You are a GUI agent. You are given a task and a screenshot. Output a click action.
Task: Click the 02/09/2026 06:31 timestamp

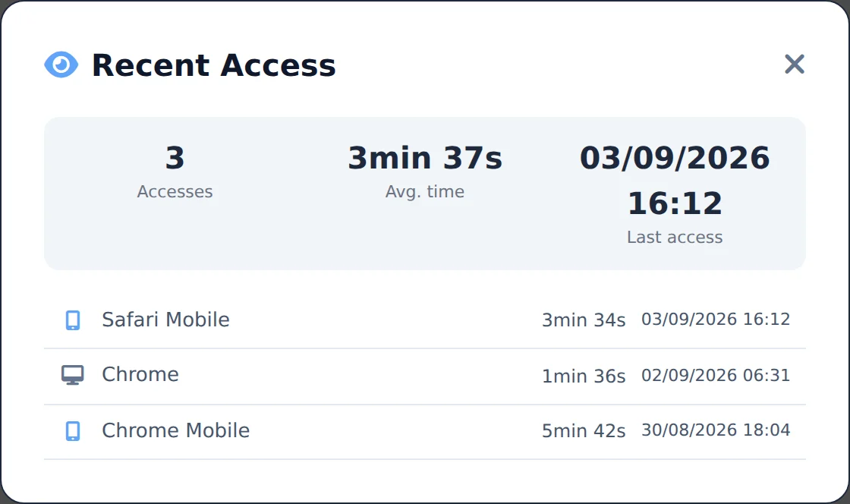716,375
